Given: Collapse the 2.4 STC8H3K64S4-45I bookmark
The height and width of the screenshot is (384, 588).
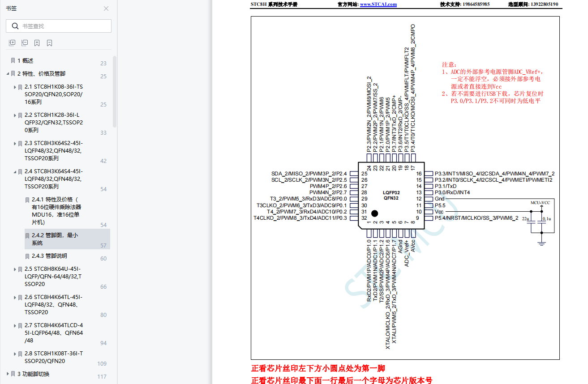Looking at the screenshot, I should 15,172.
